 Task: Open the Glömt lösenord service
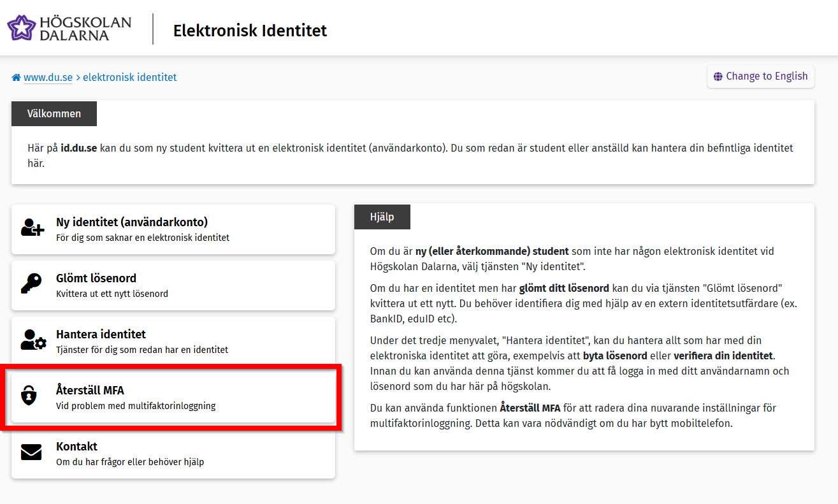pos(172,284)
